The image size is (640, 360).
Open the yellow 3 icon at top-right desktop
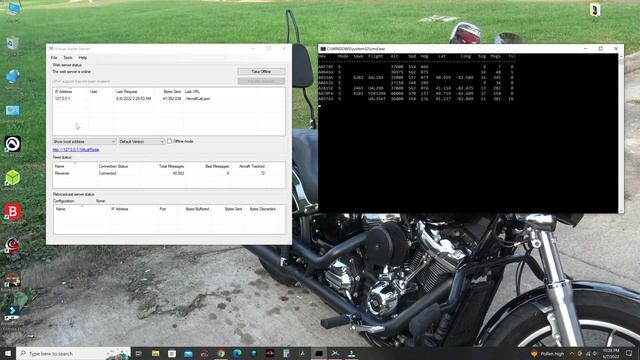[x=595, y=10]
